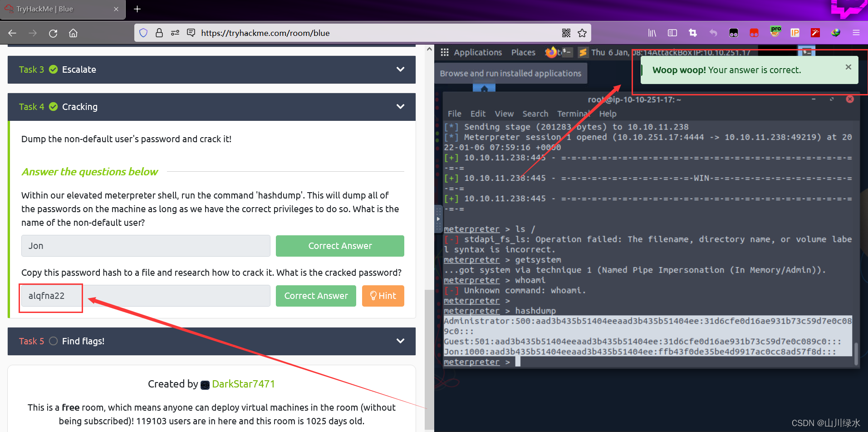Open the black Tampermonkey extension
868x432 pixels.
pos(734,33)
